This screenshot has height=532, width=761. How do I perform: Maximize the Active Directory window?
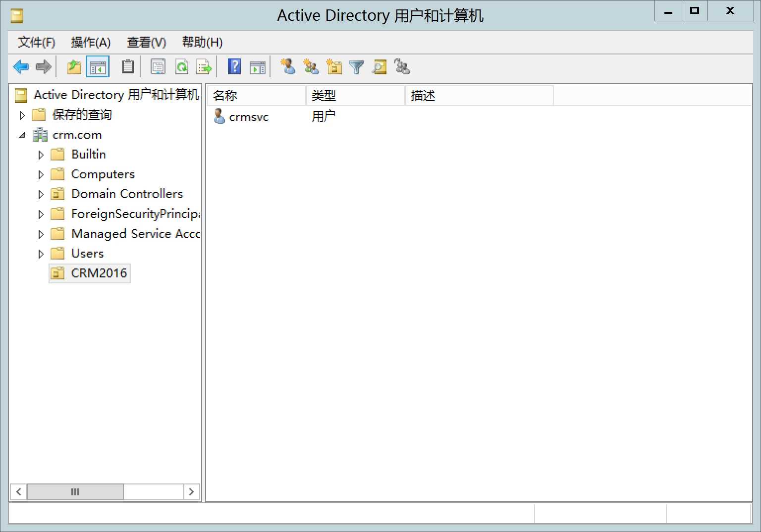coord(695,11)
